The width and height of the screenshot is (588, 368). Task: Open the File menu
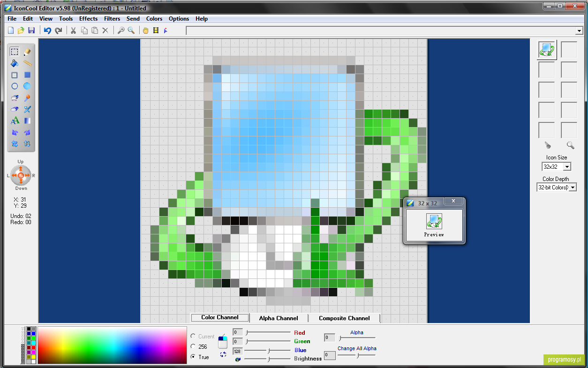12,19
